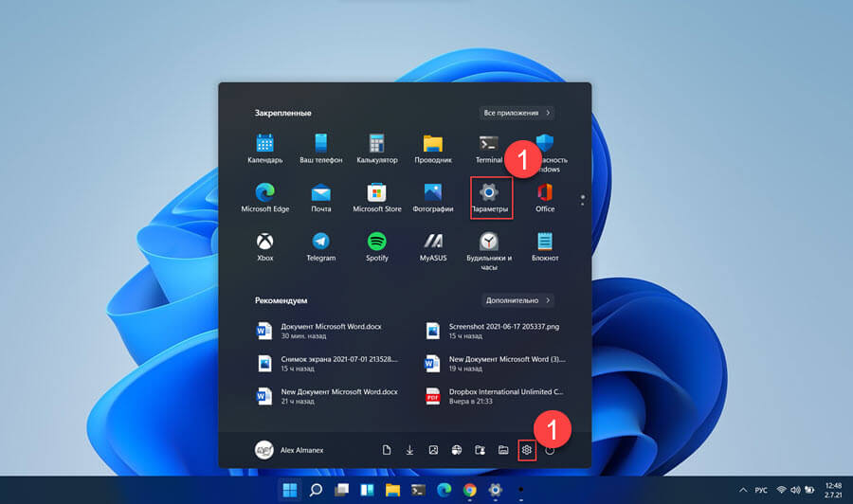Open File Explorer on the taskbar
This screenshot has height=504, width=853.
click(x=392, y=490)
